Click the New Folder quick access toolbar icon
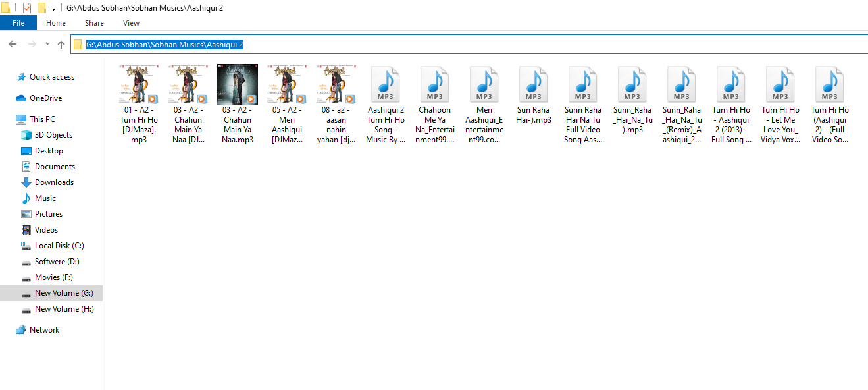868x390 pixels. [41, 8]
